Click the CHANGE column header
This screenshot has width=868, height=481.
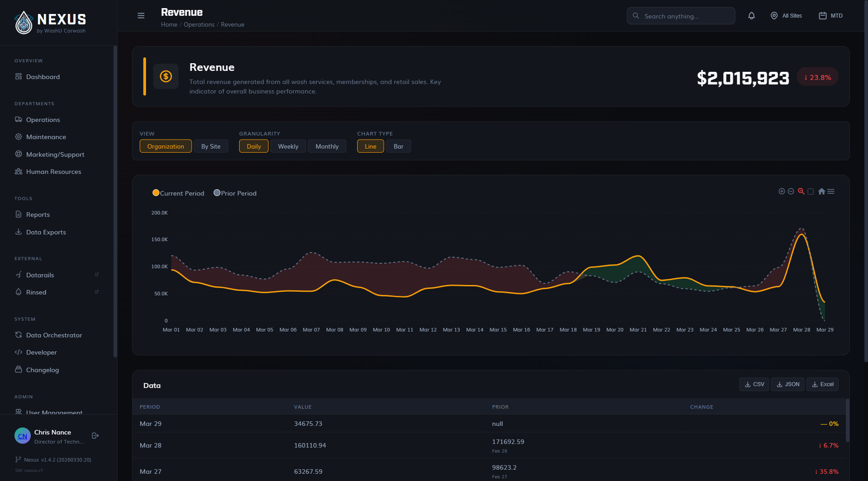tap(702, 407)
